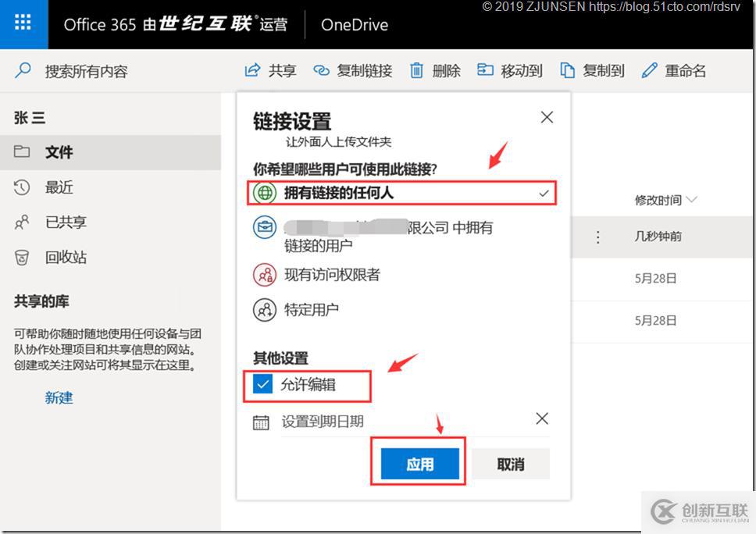Click the folder icon beside 文件
This screenshot has width=756, height=534.
[x=22, y=151]
